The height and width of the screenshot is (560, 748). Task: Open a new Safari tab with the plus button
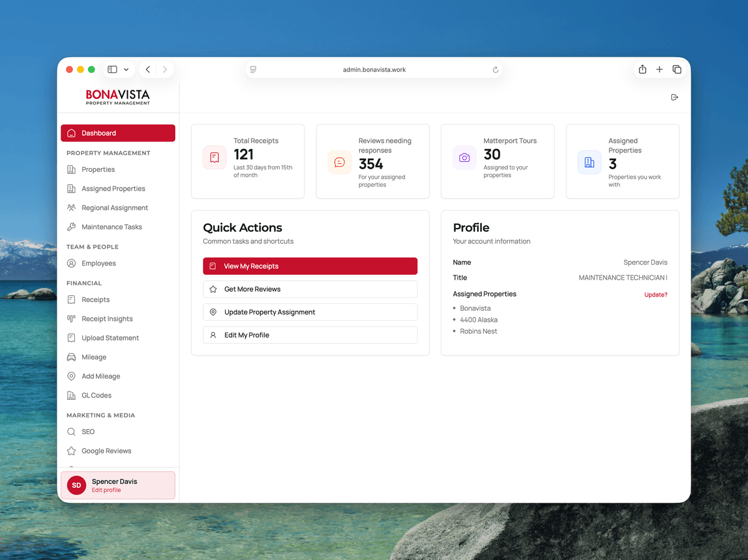(x=659, y=69)
